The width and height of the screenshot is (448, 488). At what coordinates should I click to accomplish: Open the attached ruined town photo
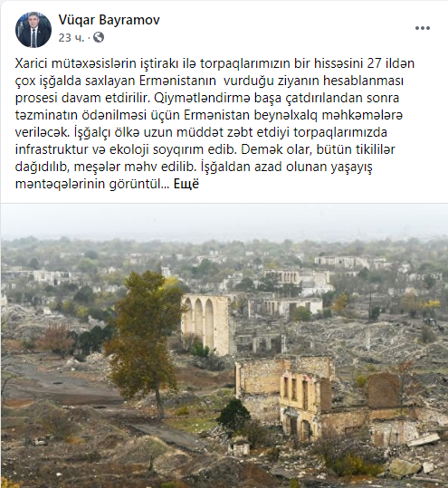click(224, 346)
